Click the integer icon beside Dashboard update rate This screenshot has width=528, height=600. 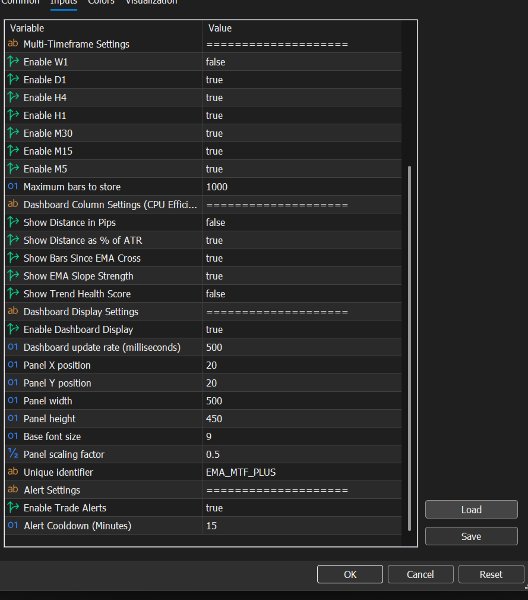coord(13,347)
